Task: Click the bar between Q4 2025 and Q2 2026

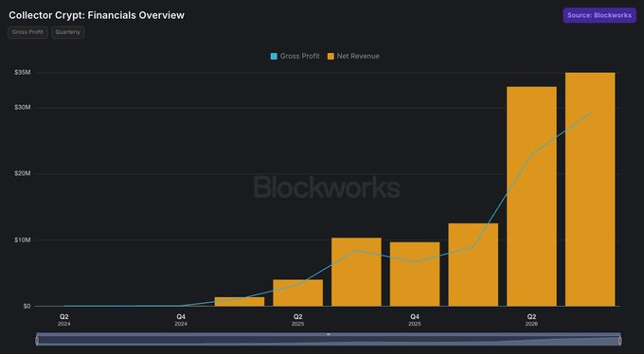Action: point(474,264)
